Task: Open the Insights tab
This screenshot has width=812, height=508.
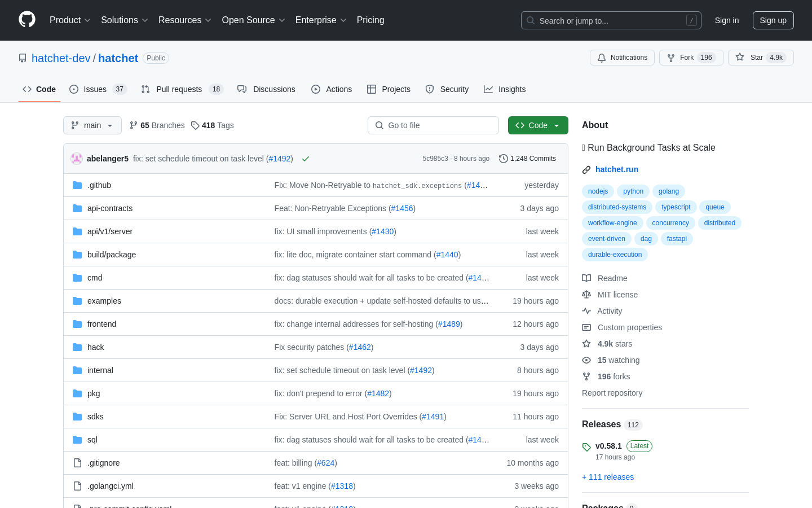Action: coord(505,89)
